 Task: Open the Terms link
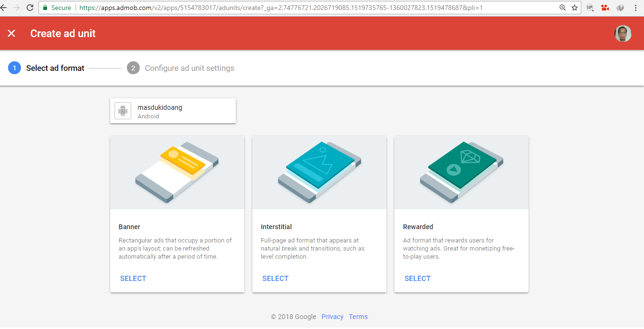click(358, 316)
